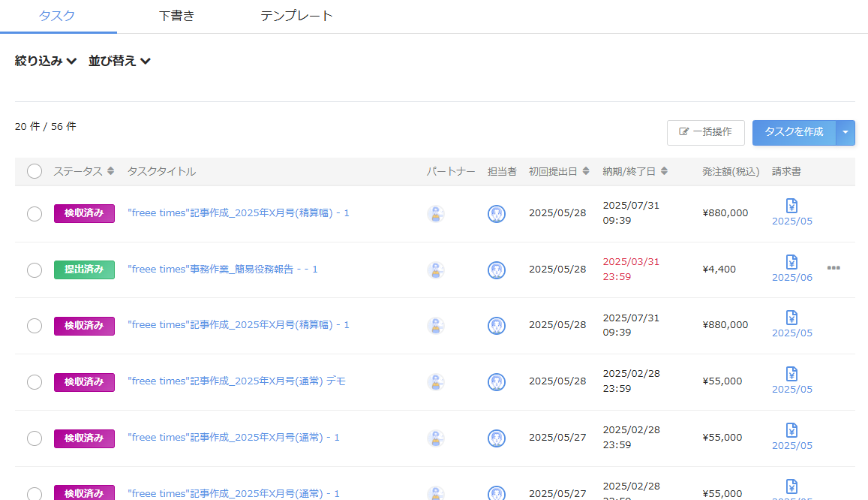The height and width of the screenshot is (500, 868).
Task: Open "freee times"事務作業_簡易役務報告 - - 1 task link
Action: [x=223, y=269]
